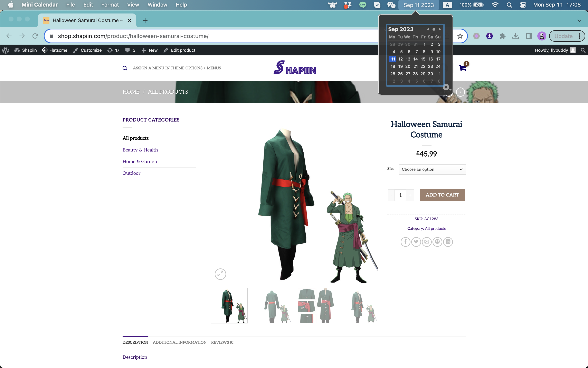Share product via email icon
This screenshot has height=368, width=588.
(427, 242)
